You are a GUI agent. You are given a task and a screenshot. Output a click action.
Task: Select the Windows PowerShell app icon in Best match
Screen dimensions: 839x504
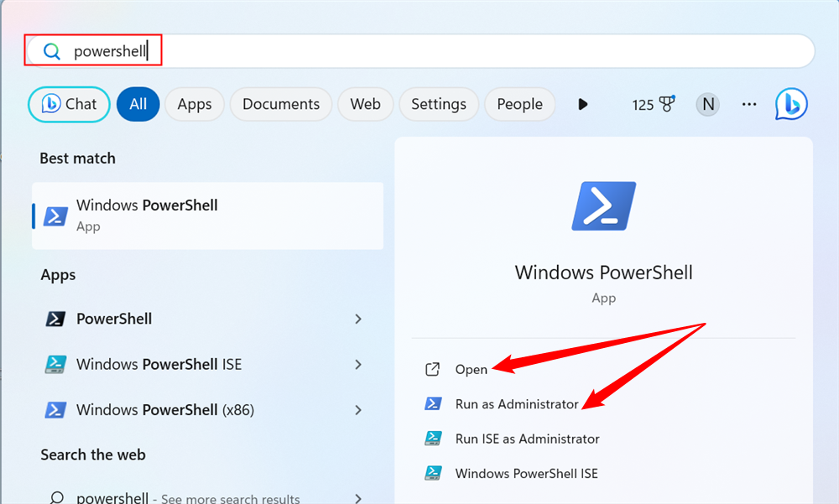(54, 216)
